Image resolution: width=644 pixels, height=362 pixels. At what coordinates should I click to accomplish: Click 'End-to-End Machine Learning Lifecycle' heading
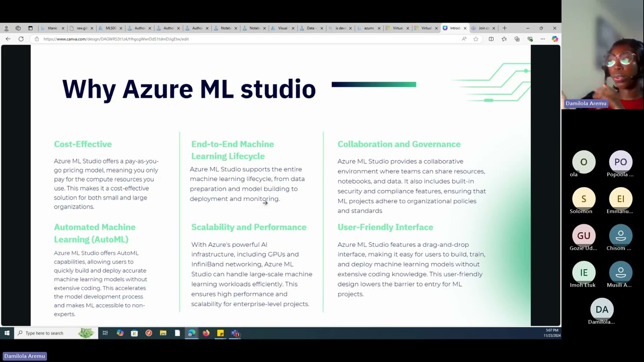tap(232, 150)
